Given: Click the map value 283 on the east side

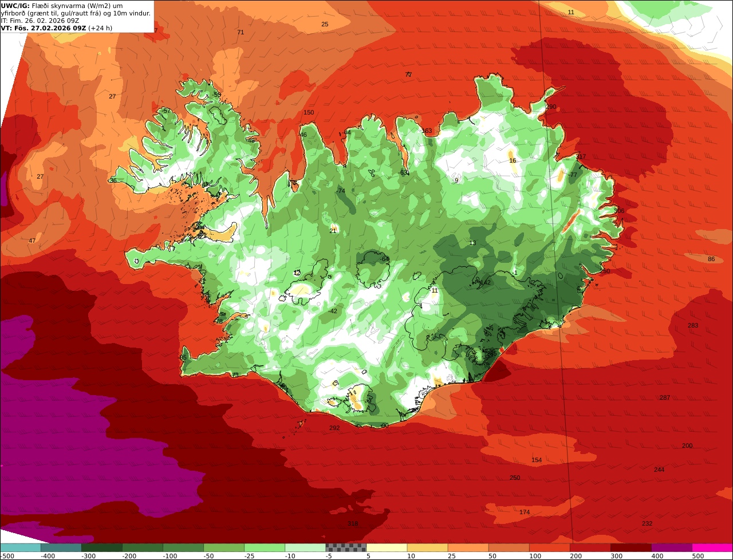Looking at the screenshot, I should [693, 326].
